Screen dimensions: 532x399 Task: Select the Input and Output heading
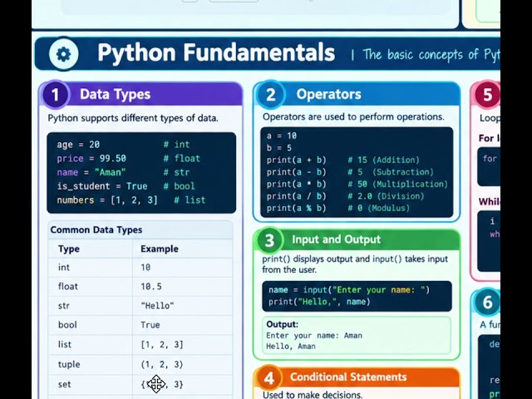coord(336,239)
